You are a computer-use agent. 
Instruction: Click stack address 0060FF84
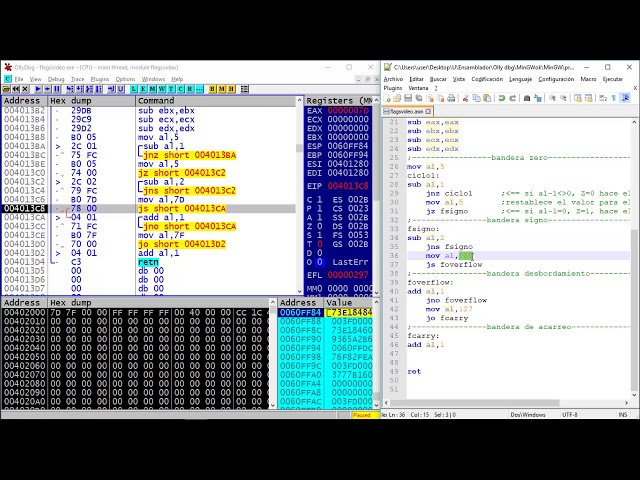[300, 312]
